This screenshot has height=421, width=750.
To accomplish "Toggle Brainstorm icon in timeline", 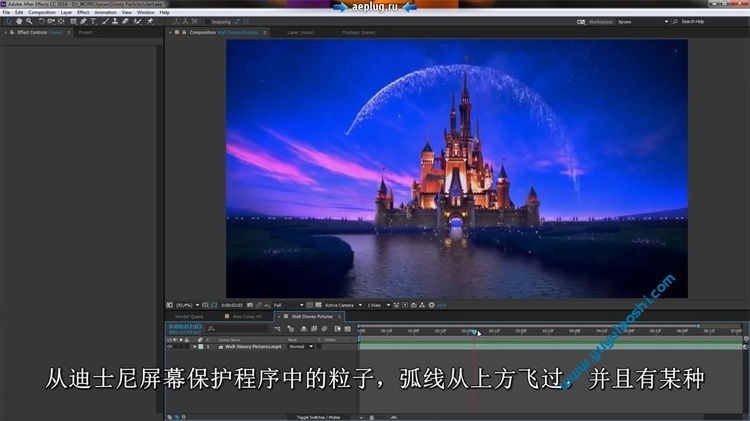I will click(337, 329).
